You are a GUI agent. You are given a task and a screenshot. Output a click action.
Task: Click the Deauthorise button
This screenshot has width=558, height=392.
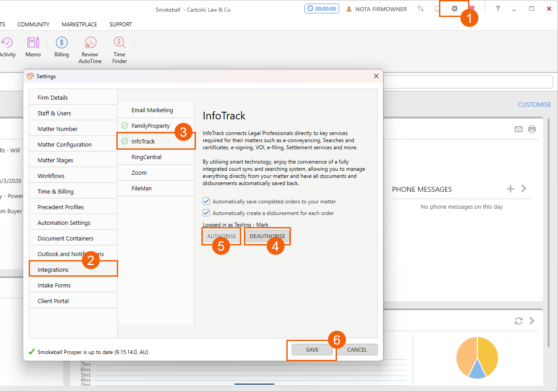(x=267, y=236)
